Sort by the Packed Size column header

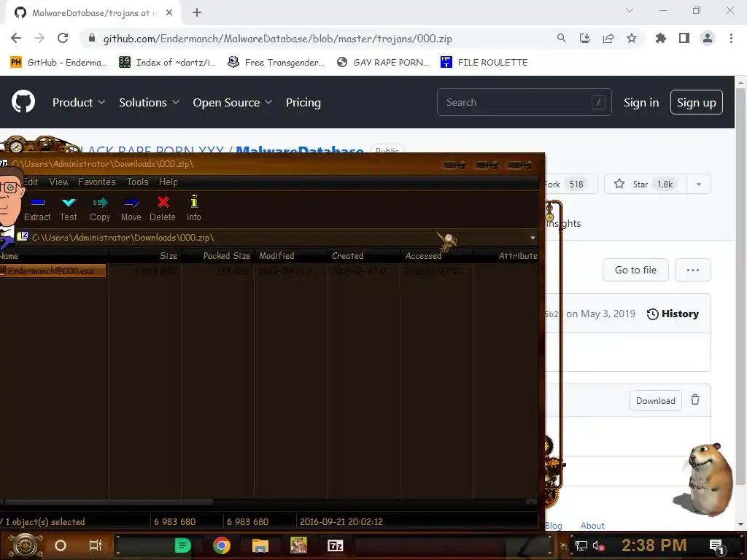(218, 256)
